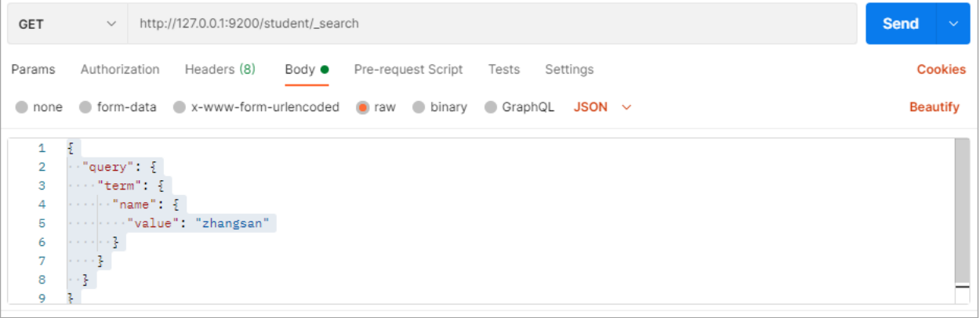Click the Send button
The width and height of the screenshot is (980, 318).
[900, 23]
